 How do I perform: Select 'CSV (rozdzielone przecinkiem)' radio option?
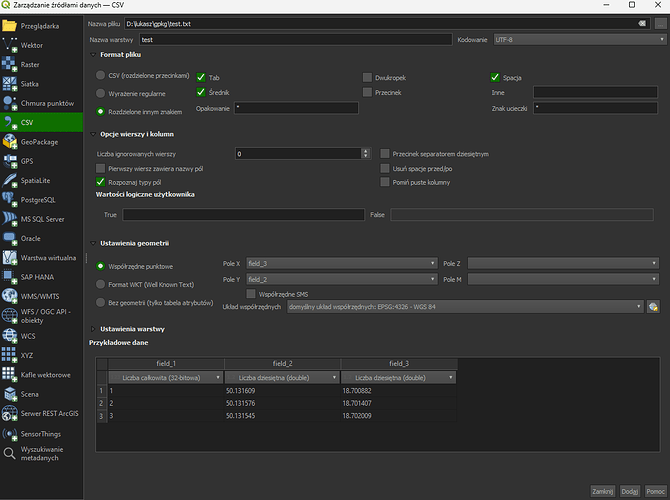100,75
